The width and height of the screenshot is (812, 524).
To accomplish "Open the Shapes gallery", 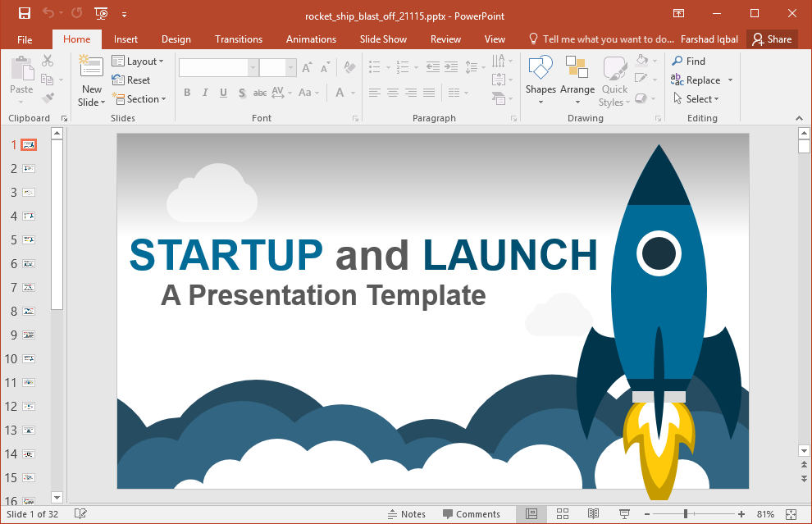I will 541,80.
